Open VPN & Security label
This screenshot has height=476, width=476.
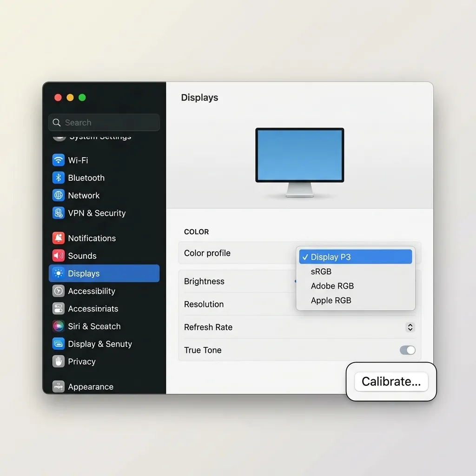[97, 213]
